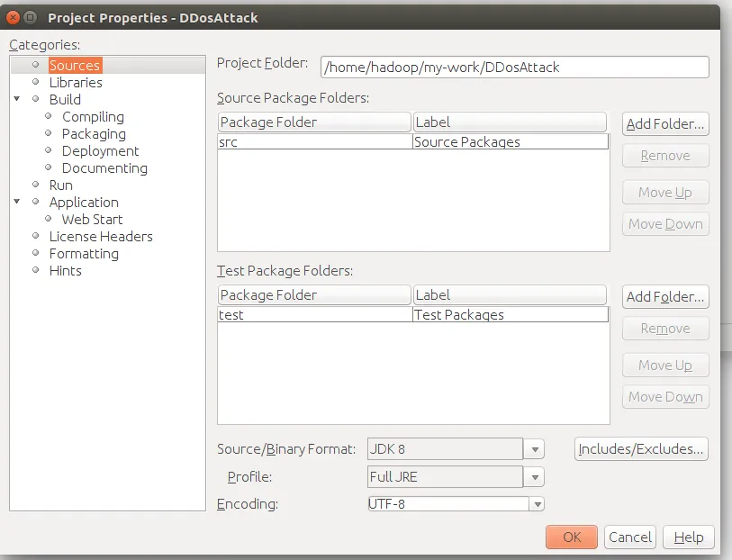The width and height of the screenshot is (732, 560).
Task: Select the Sources category
Action: (75, 66)
